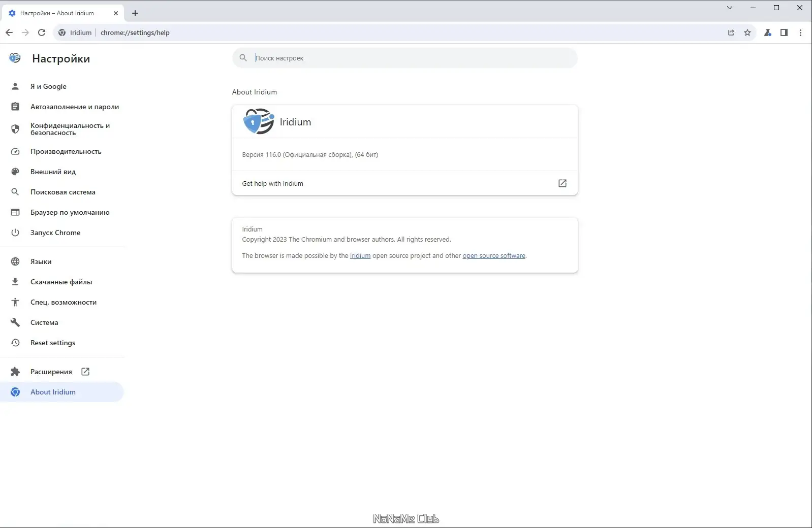Open Конфиденциальность и безопасность section
This screenshot has width=812, height=528.
click(62, 129)
